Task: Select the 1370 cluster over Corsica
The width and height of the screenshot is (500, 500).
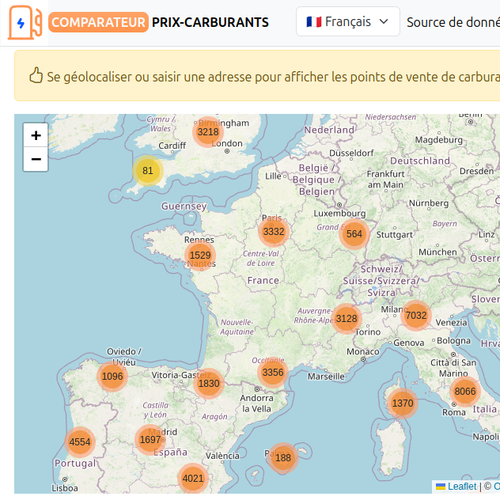Action: coord(402,403)
